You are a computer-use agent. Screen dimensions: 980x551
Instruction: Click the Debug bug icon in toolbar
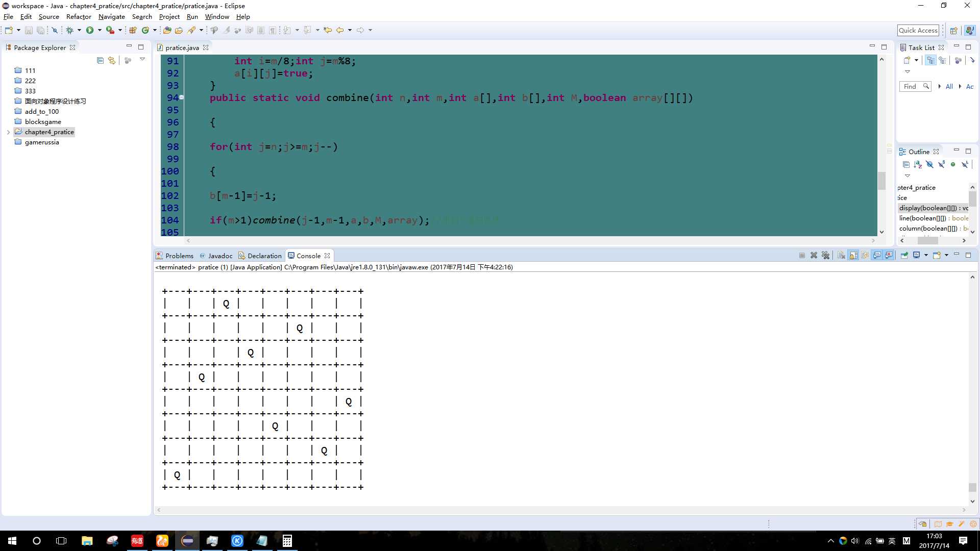[x=70, y=30]
